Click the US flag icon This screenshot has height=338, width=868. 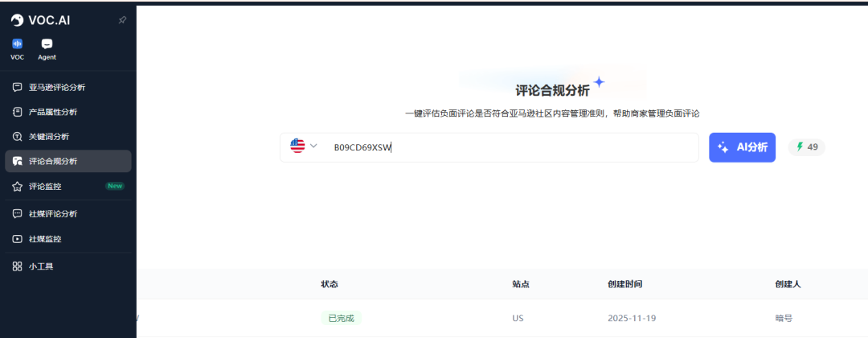coord(297,146)
